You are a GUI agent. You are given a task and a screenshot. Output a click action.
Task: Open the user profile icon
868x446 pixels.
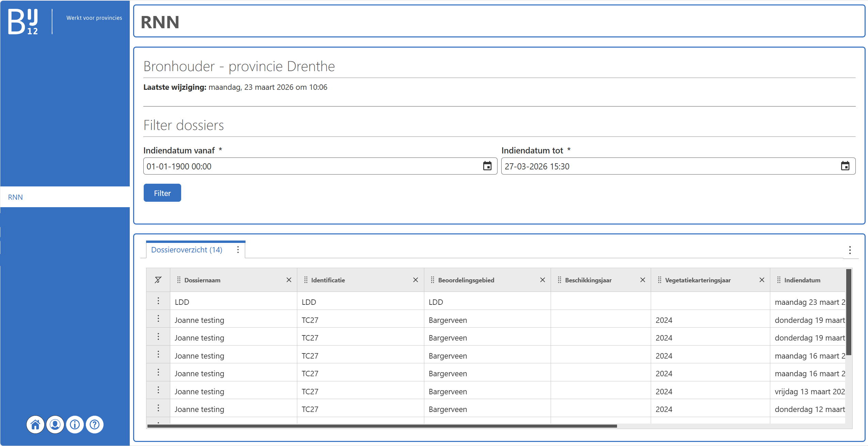click(x=55, y=425)
